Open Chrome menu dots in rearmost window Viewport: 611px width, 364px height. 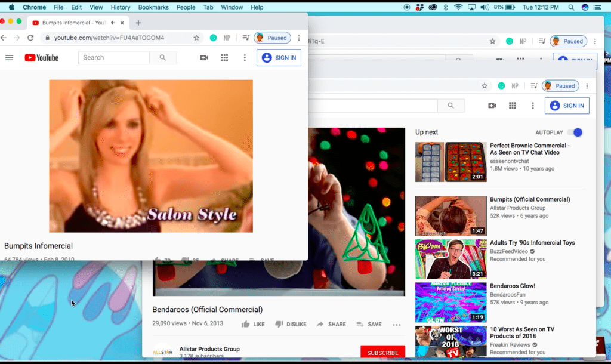coord(595,41)
